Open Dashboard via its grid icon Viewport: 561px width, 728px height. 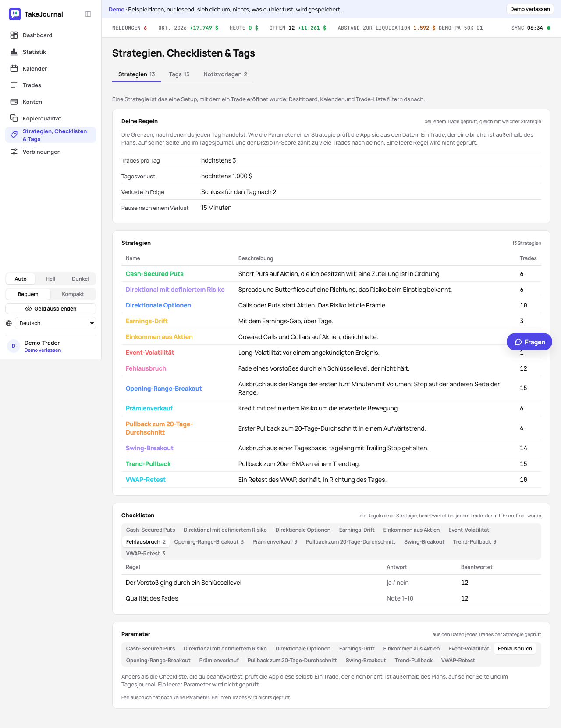[x=14, y=35]
